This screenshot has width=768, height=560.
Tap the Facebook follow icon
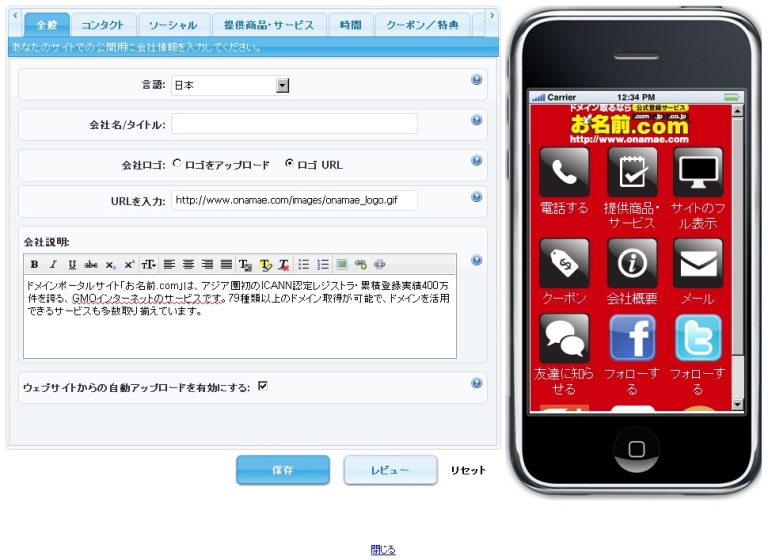[x=632, y=339]
